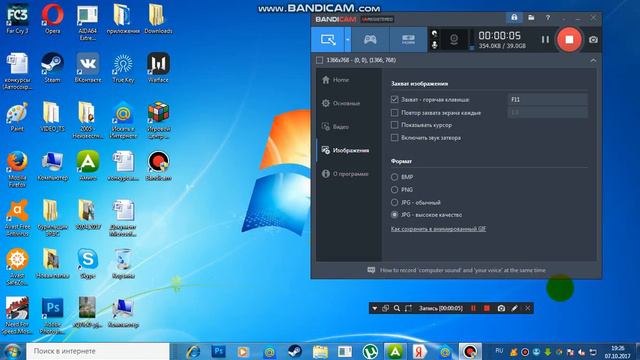Screen dimensions: 640x360
Task: Click the magnifier icon on floating bar
Action: pos(397,309)
